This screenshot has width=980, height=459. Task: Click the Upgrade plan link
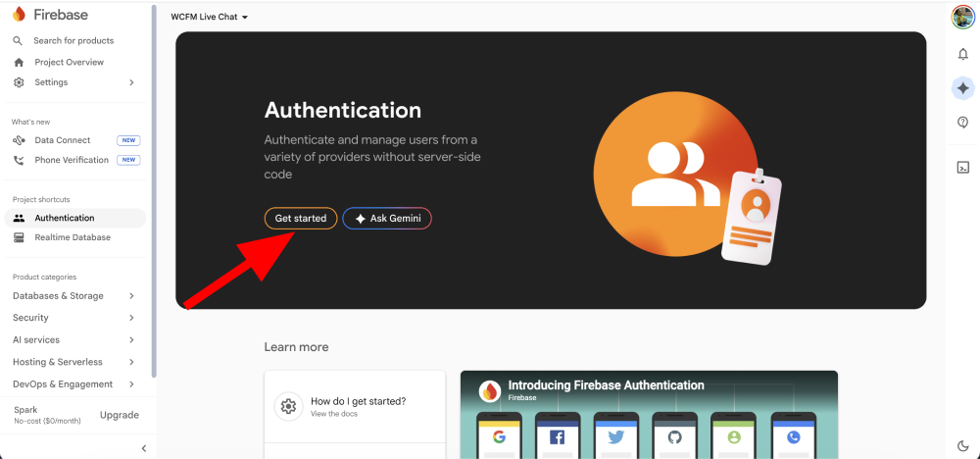coord(120,415)
